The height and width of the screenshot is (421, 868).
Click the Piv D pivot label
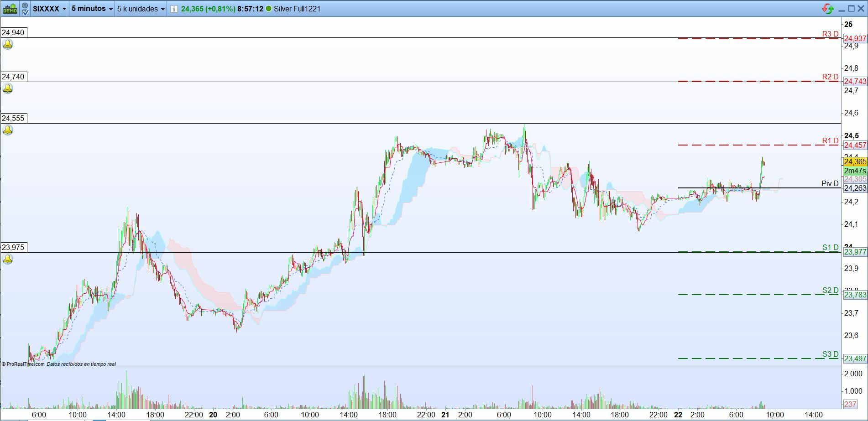tap(830, 183)
